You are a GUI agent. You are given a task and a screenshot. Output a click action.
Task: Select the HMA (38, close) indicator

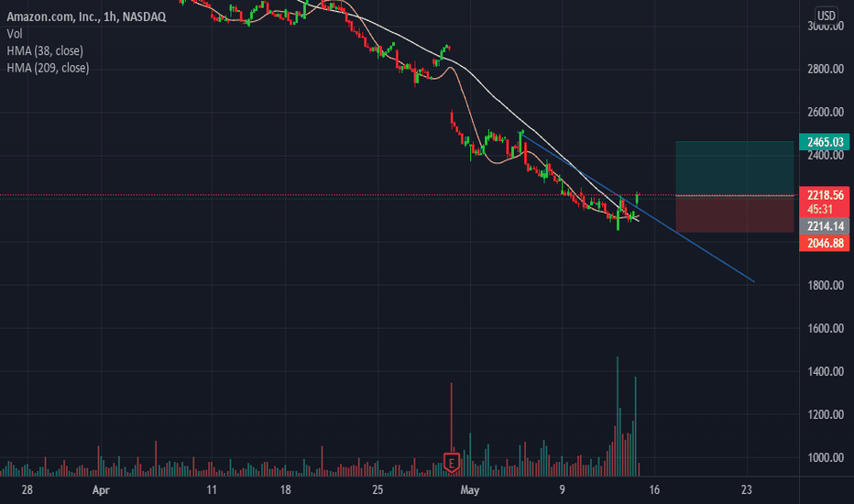pos(45,51)
